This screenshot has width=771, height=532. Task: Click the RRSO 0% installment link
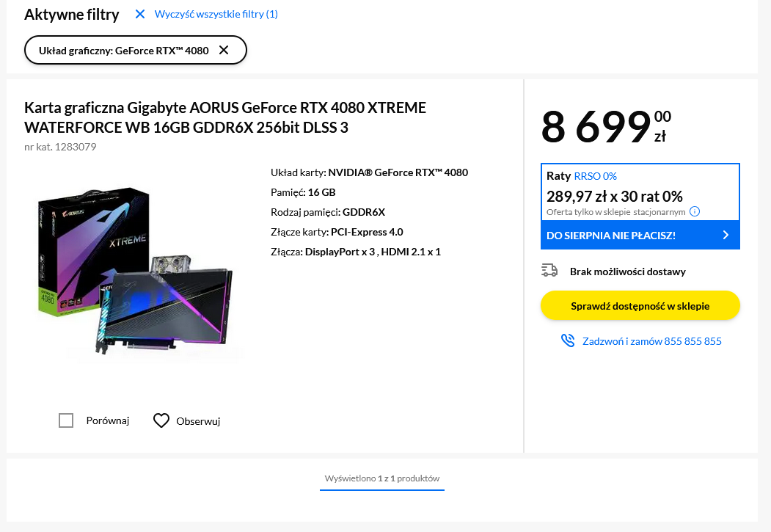pos(595,176)
